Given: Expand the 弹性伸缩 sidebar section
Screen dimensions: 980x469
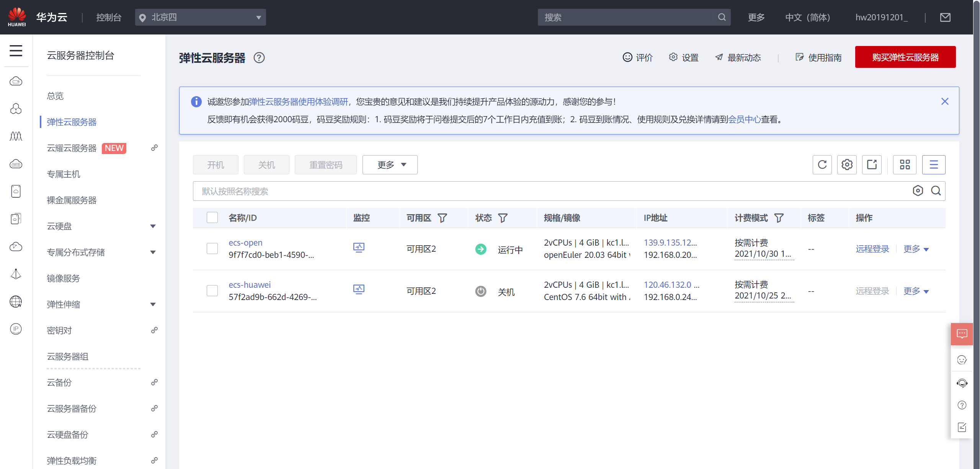Looking at the screenshot, I should tap(153, 304).
